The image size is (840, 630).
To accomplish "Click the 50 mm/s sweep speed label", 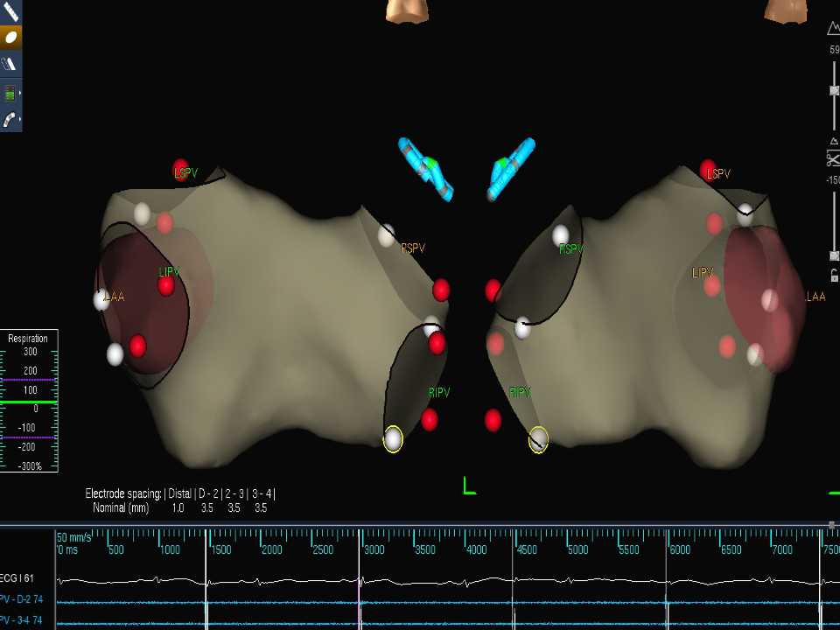I will tap(73, 536).
